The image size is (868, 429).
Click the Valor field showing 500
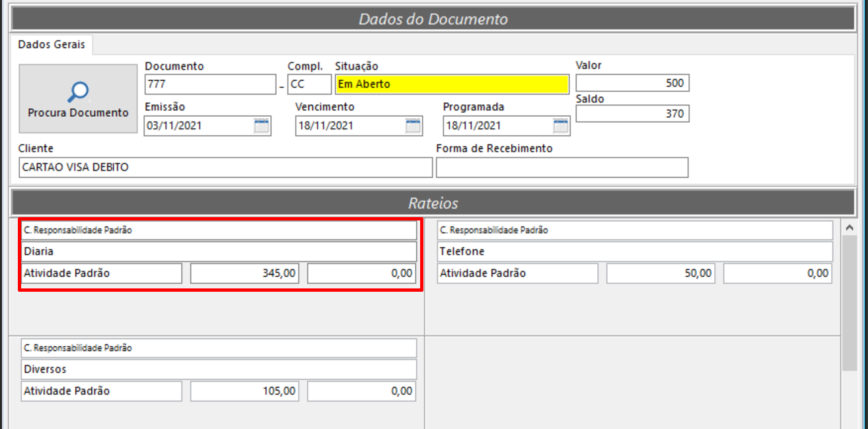click(x=632, y=82)
